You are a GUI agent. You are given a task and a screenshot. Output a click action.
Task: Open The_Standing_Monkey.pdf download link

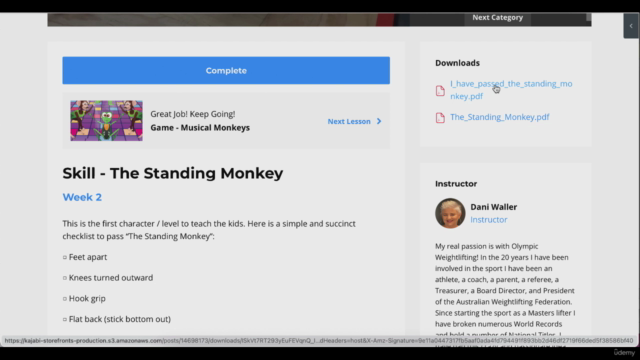(x=500, y=117)
